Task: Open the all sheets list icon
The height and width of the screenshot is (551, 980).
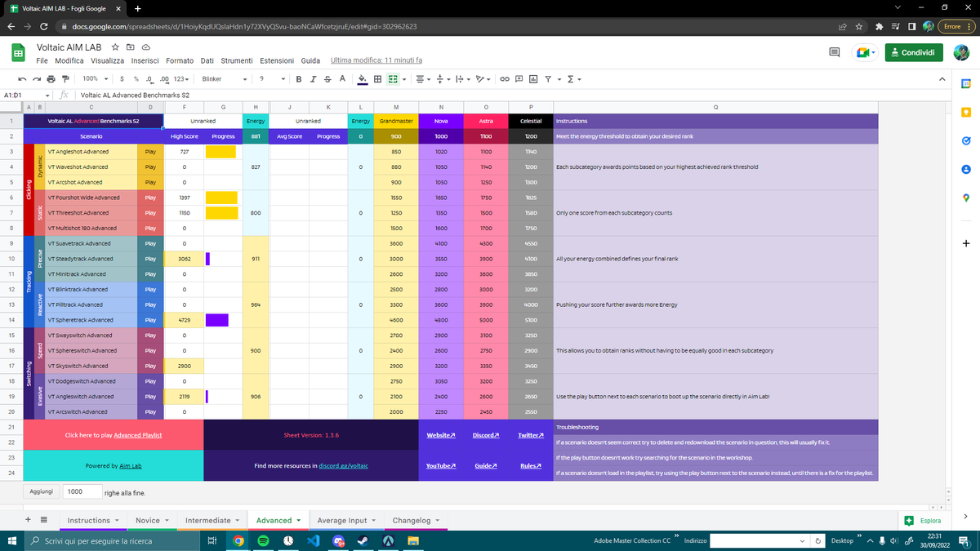Action: point(43,520)
